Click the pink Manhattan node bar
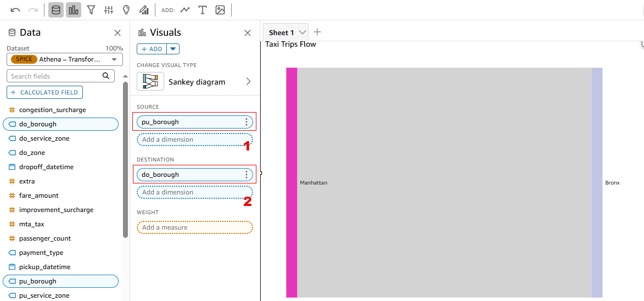Image resolution: width=644 pixels, height=301 pixels. [x=292, y=182]
